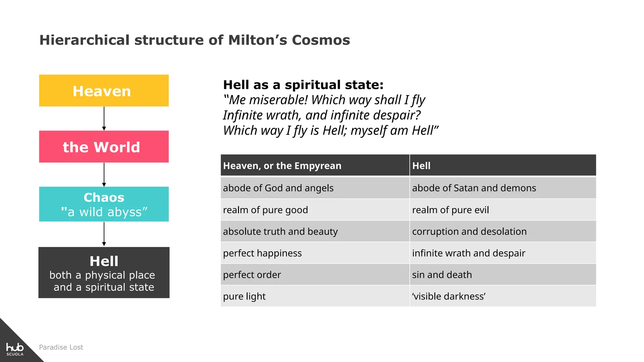The width and height of the screenshot is (644, 362).
Task: Click the arrow between Heaven and the World
Action: [x=104, y=119]
